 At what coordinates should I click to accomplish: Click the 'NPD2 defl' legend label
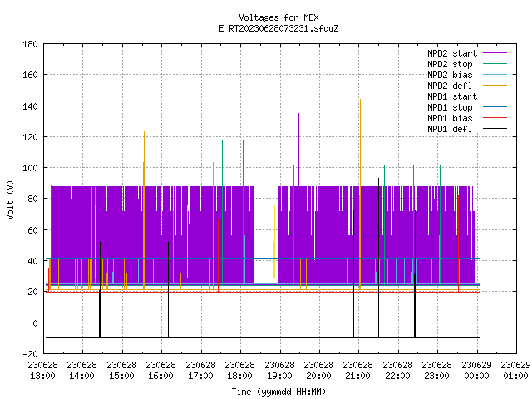click(x=450, y=86)
